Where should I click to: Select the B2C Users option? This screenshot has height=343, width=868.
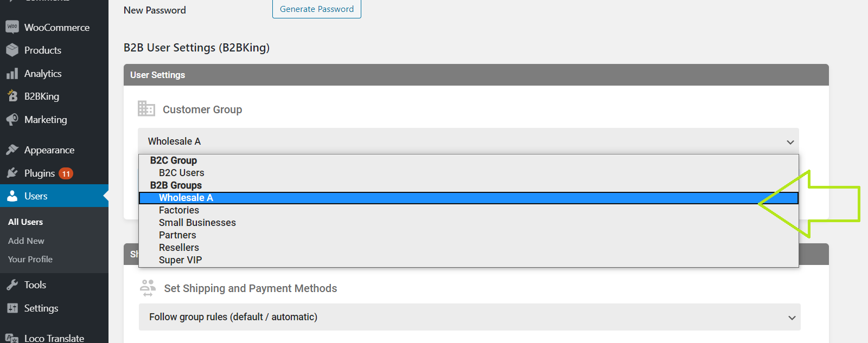(x=181, y=172)
